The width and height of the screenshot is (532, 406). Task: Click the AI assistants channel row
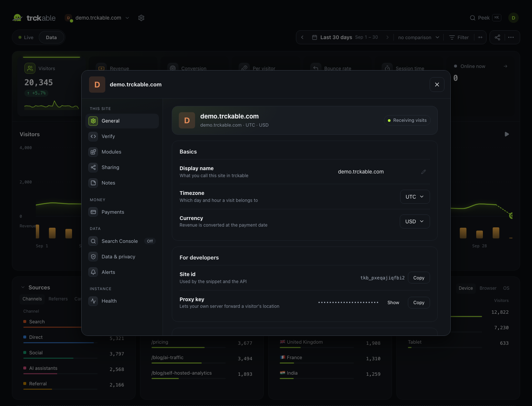pos(74,369)
